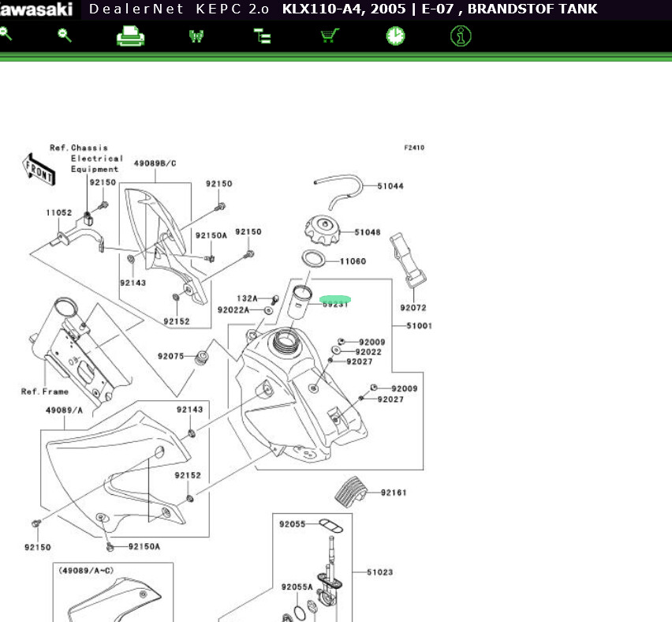
Task: Select part number 51048 tank cap label
Action: [368, 233]
